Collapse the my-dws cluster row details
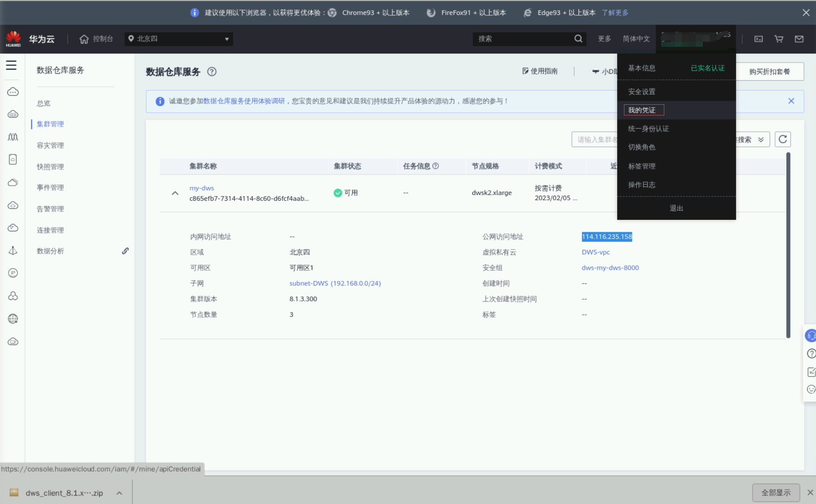The image size is (816, 504). click(x=175, y=193)
